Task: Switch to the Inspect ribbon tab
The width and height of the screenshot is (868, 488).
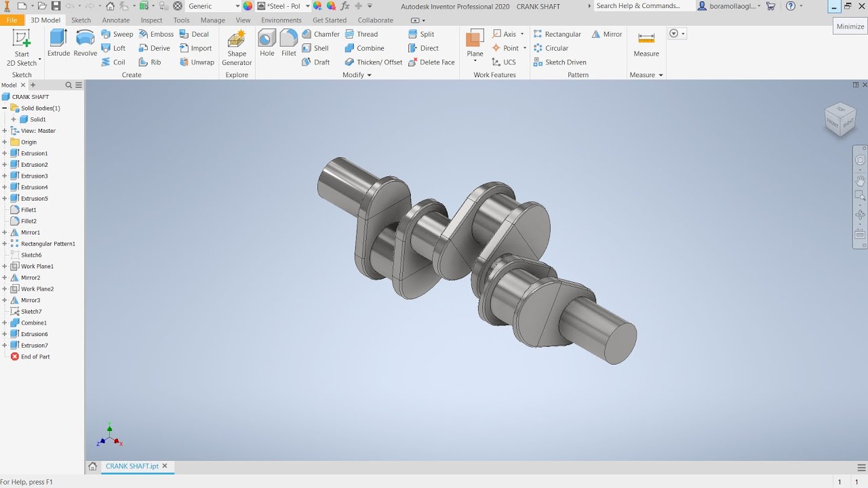Action: [x=151, y=20]
